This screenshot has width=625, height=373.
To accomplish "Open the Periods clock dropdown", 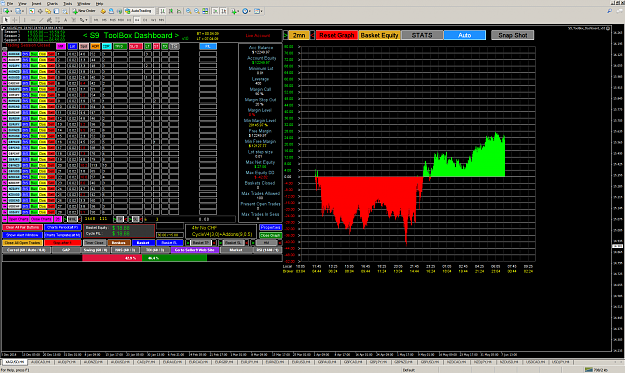I will coord(250,11).
